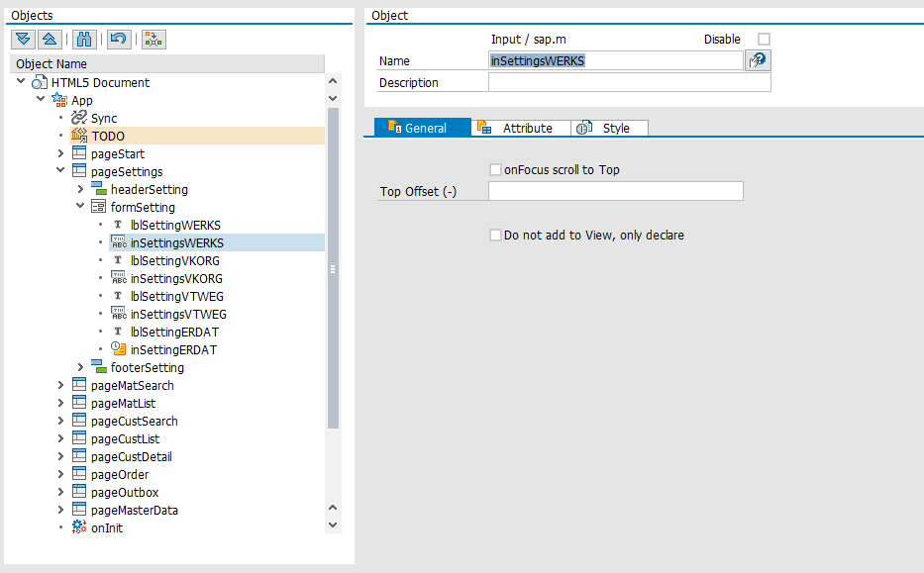Viewport: 924px width, 573px height.
Task: Collapse the formSetting tree node
Action: click(x=80, y=207)
